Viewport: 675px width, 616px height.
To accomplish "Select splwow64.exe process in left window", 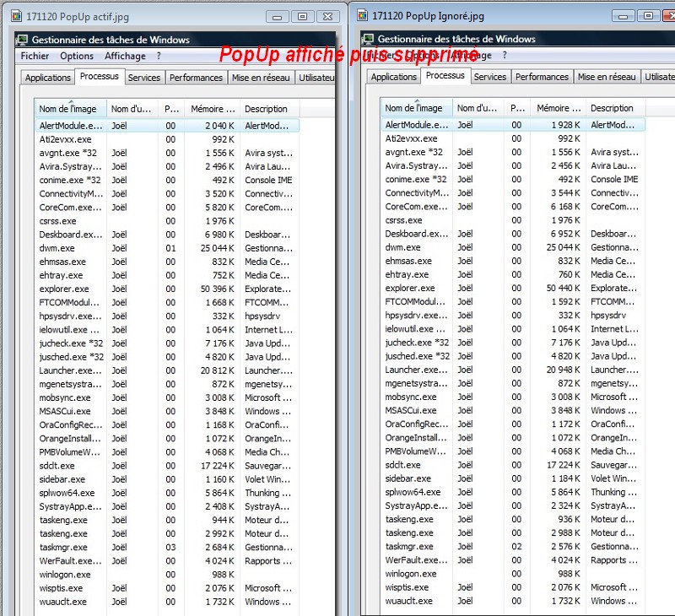I will 167,493.
